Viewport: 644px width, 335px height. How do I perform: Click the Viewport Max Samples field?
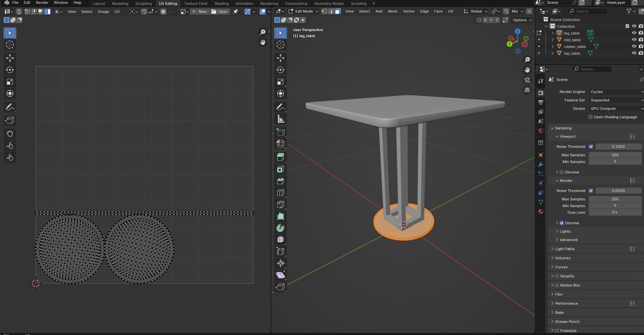615,155
